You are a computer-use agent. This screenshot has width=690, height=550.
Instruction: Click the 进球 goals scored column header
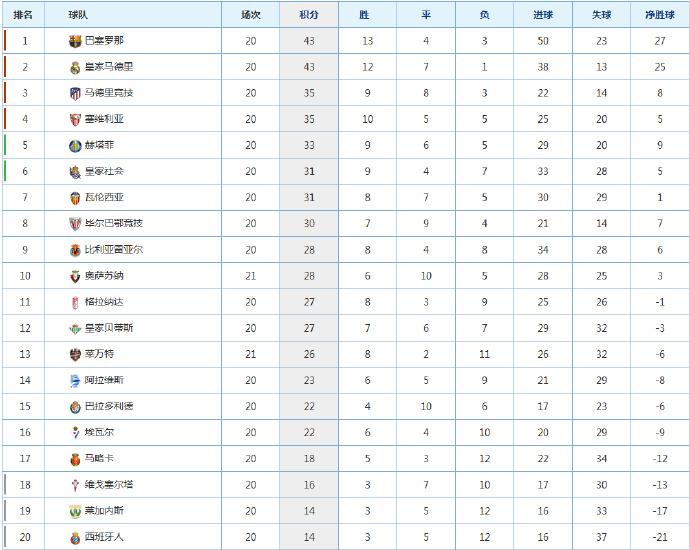(543, 15)
